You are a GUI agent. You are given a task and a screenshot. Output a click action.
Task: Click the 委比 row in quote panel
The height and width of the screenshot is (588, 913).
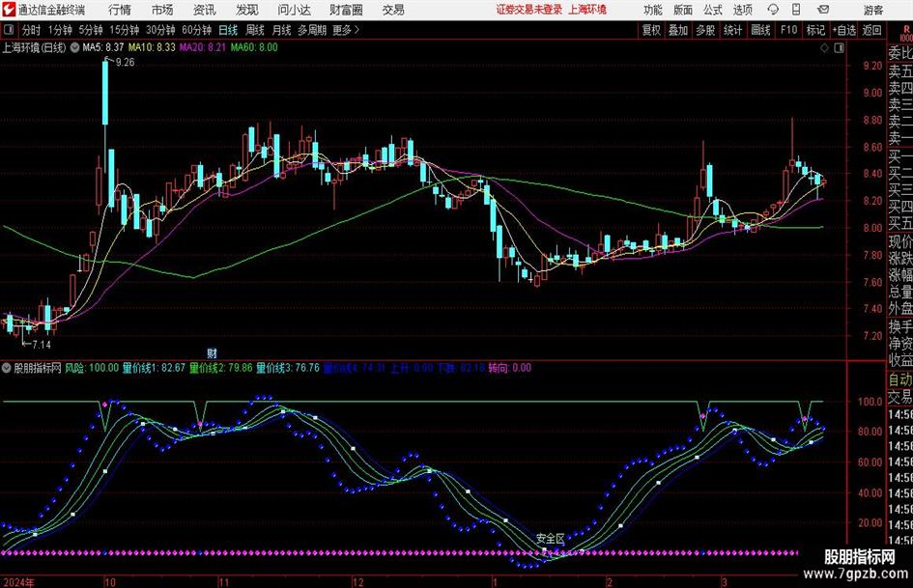[900, 53]
